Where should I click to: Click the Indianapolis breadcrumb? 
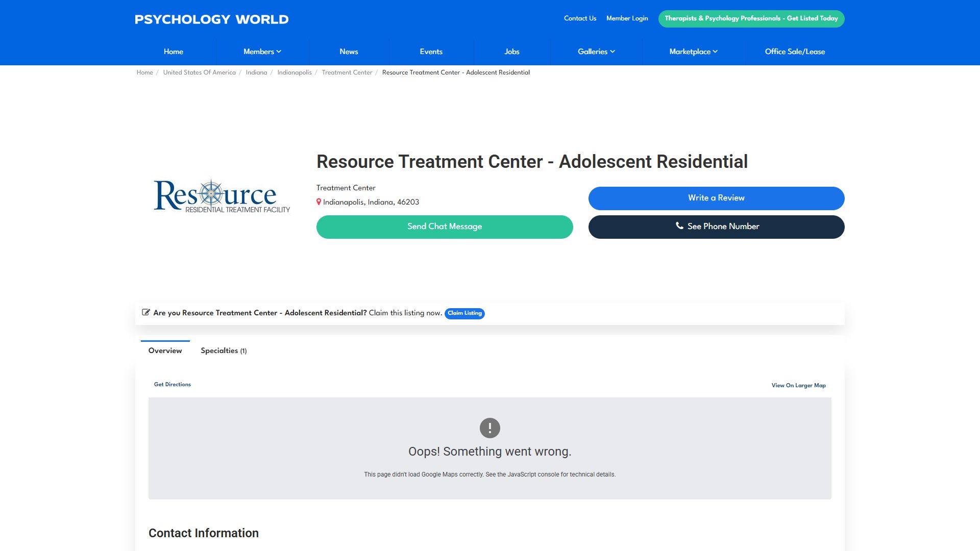tap(295, 72)
